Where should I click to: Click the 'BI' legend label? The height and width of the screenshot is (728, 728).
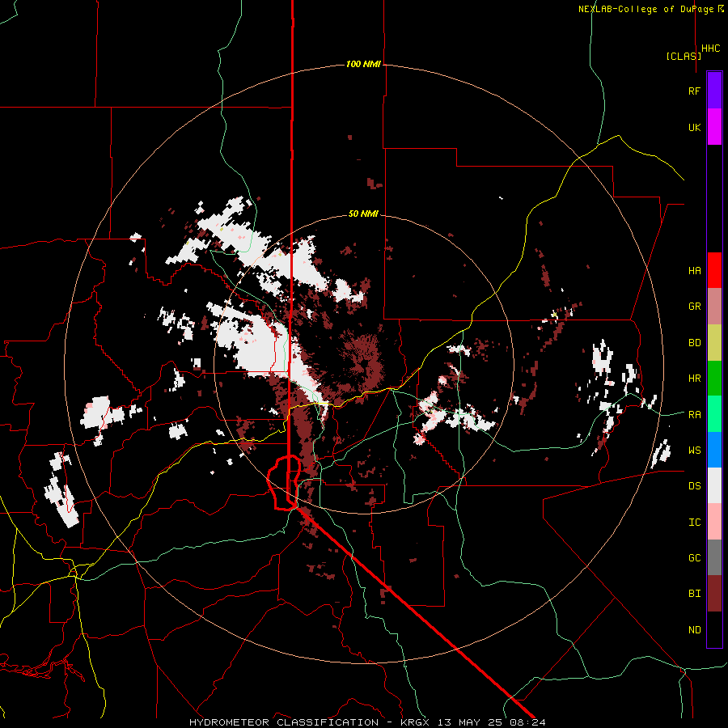click(x=694, y=594)
